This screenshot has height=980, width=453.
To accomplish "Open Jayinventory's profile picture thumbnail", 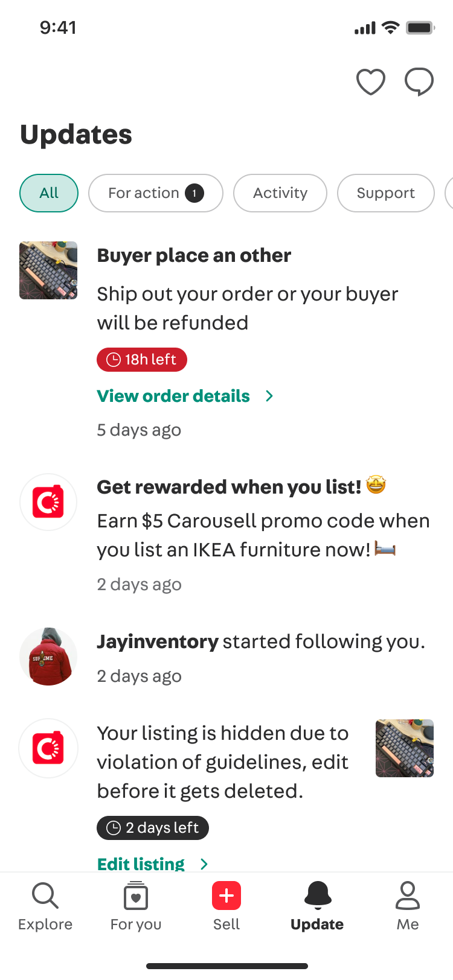I will [x=48, y=656].
